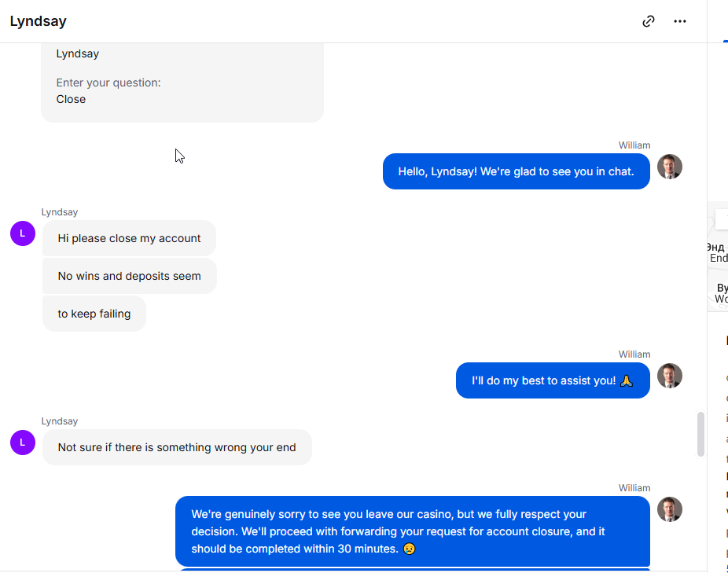The image size is (728, 573).
Task: Click the chat scrollbar thumb
Action: coord(700,434)
